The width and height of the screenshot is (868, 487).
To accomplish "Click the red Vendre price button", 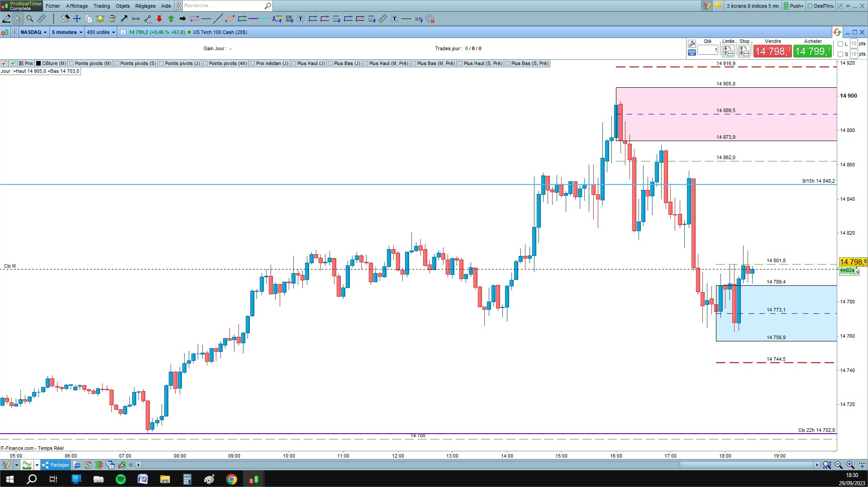I will pyautogui.click(x=773, y=51).
